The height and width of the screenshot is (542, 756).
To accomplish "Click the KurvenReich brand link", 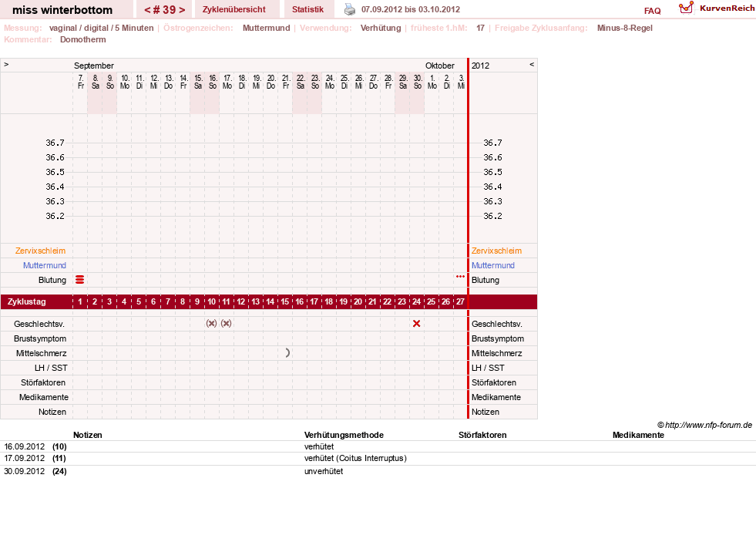I will (x=727, y=8).
